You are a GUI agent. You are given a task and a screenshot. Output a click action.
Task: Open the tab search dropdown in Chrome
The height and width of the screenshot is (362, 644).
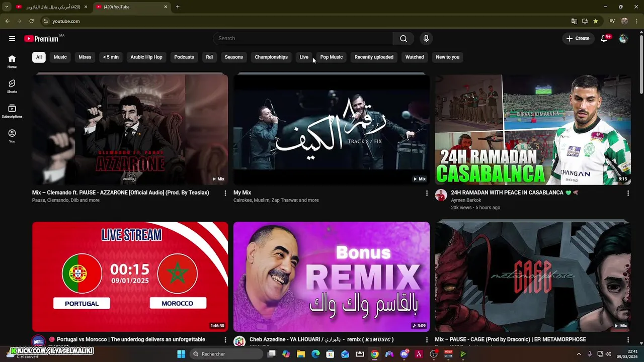tap(7, 7)
